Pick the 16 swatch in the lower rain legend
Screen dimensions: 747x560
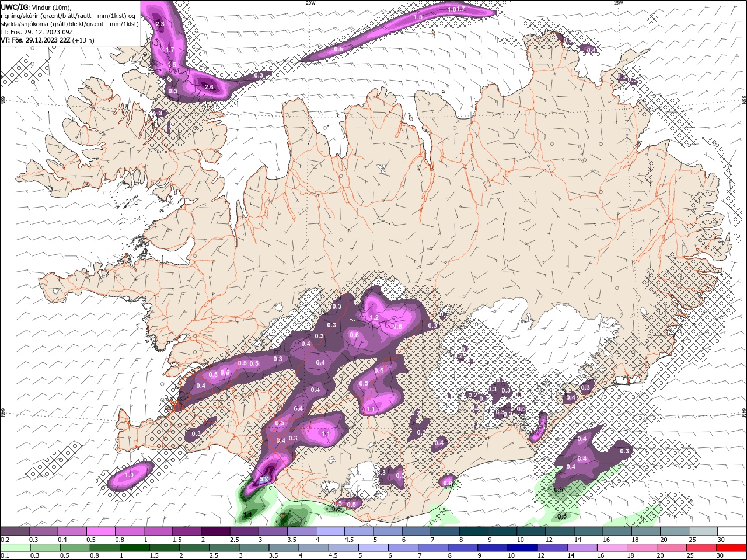tap(611, 548)
